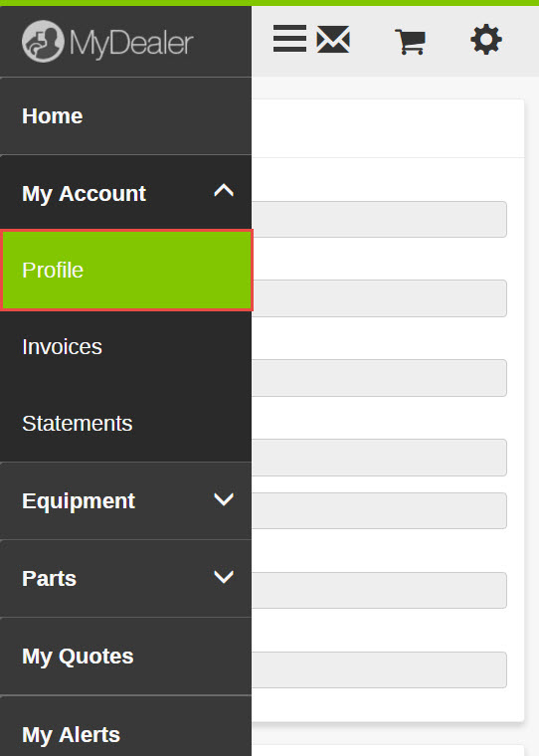Screen dimensions: 539x756
Task: Click the last visible form field
Action: coord(379,670)
